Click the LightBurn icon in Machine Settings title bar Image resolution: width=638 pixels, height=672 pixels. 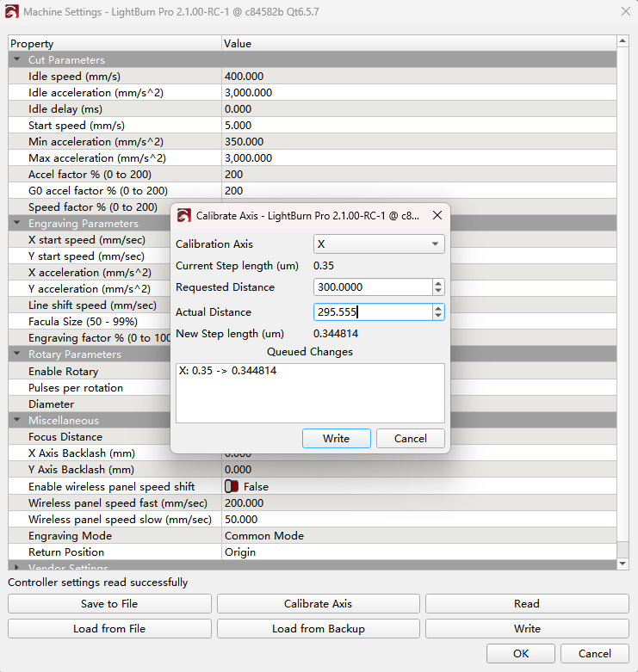[x=11, y=11]
